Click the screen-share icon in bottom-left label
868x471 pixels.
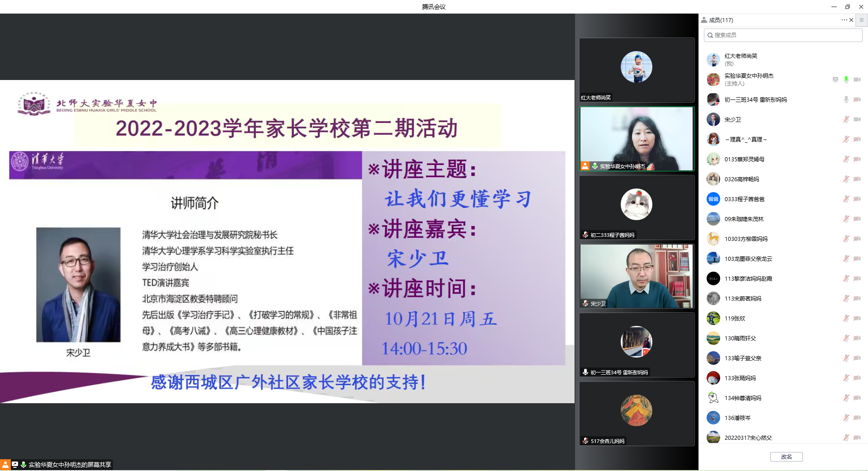click(15, 465)
